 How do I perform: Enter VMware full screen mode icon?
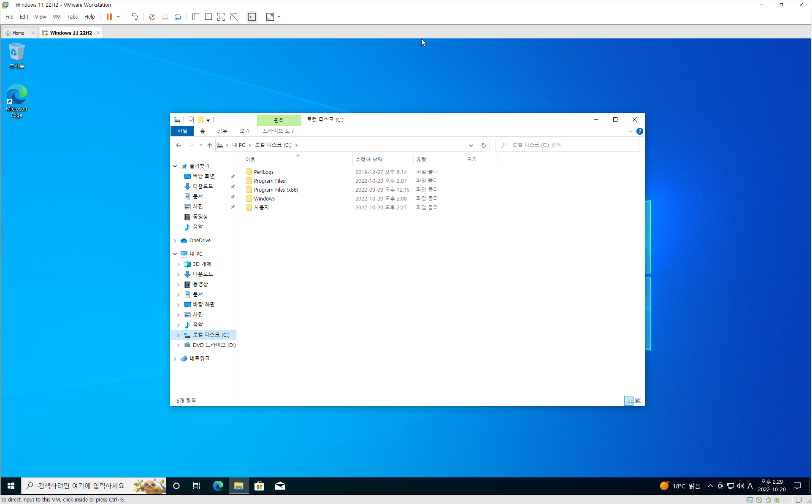click(x=221, y=17)
